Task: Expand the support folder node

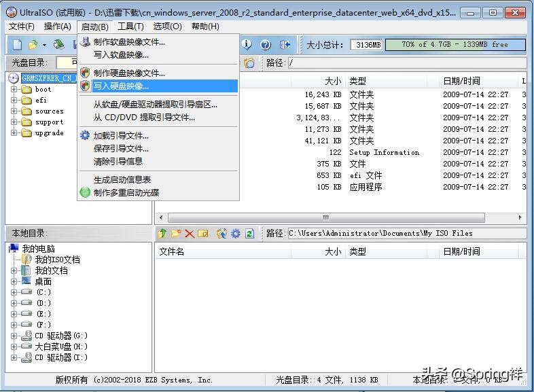Action: click(14, 122)
